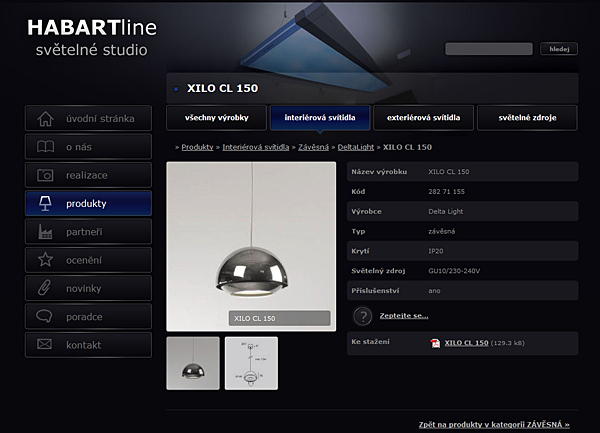Viewport: 600px width, 433px height.
Task: Click the star icon beside ocenění
Action: coord(45,260)
